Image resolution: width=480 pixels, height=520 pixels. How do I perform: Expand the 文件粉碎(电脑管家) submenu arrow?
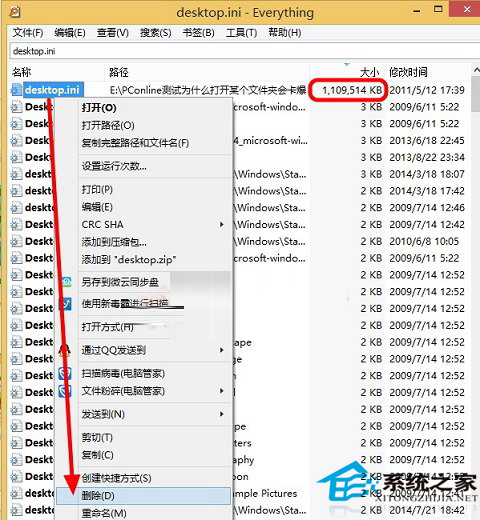[222, 391]
